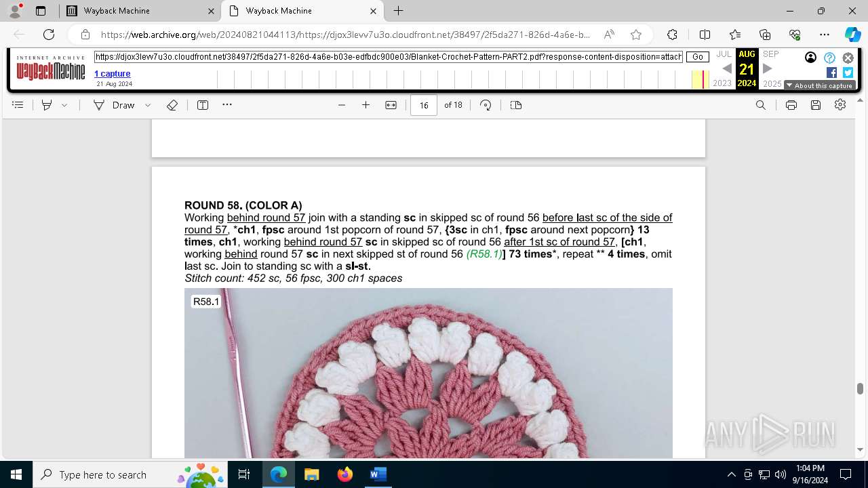Open the Favorites list

735,35
